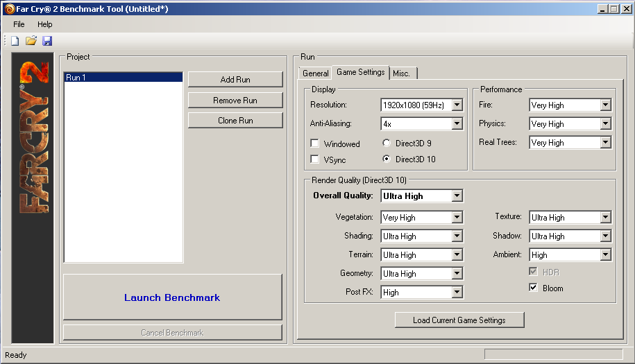This screenshot has width=635, height=364.
Task: Click the progress bar in the status bar
Action: click(553, 354)
